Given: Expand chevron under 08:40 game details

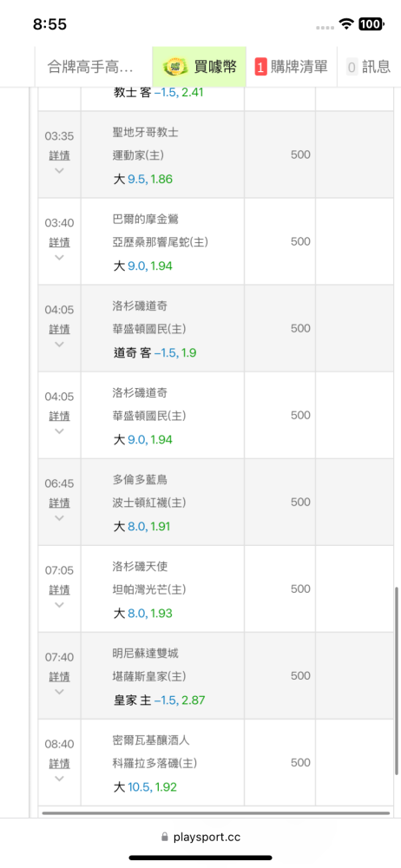Looking at the screenshot, I should (59, 779).
